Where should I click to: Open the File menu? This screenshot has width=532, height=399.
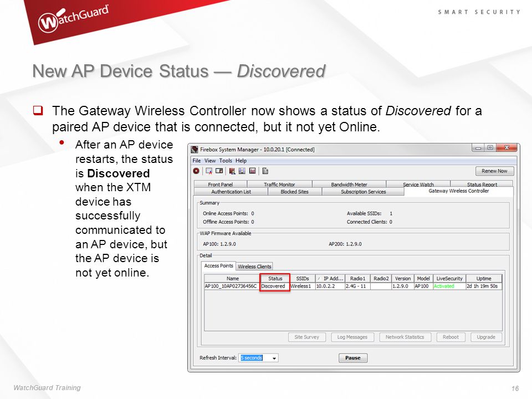click(196, 161)
